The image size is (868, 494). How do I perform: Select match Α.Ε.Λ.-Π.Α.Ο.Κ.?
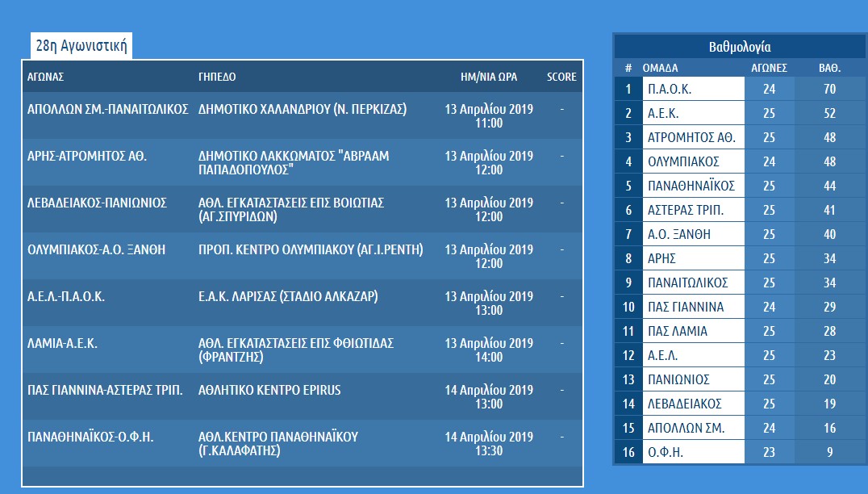[x=66, y=296]
